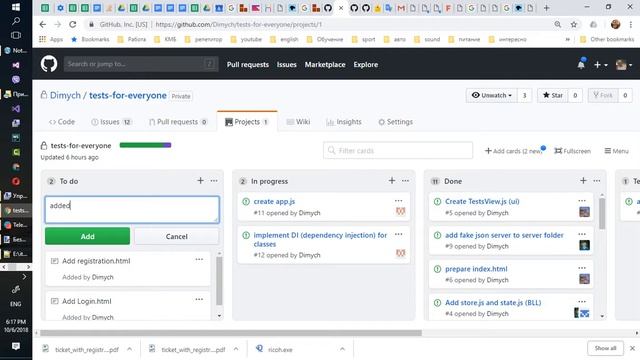Open the Pull requests repository tab
The height and width of the screenshot is (360, 640).
click(178, 122)
